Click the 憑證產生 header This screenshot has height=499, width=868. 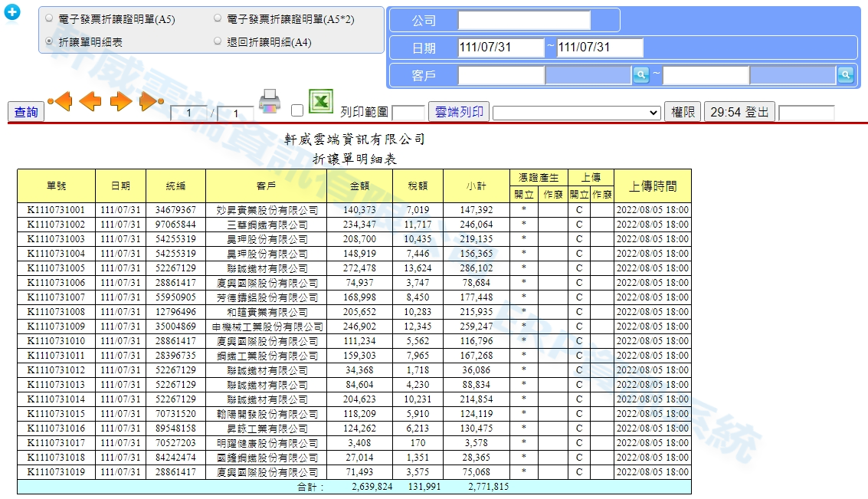point(539,177)
